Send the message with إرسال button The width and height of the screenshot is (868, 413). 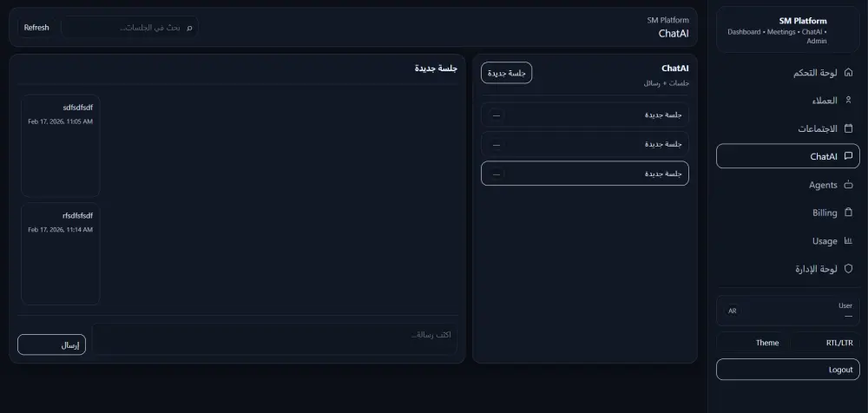[x=51, y=344]
